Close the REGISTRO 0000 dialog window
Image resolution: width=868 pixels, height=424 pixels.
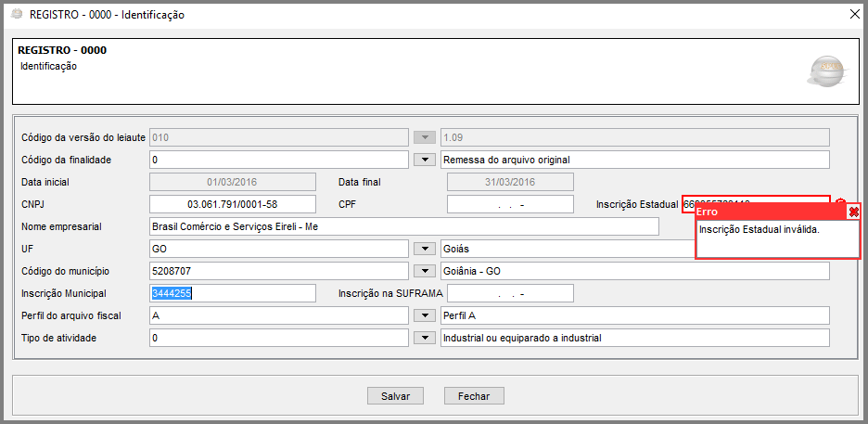(854, 15)
